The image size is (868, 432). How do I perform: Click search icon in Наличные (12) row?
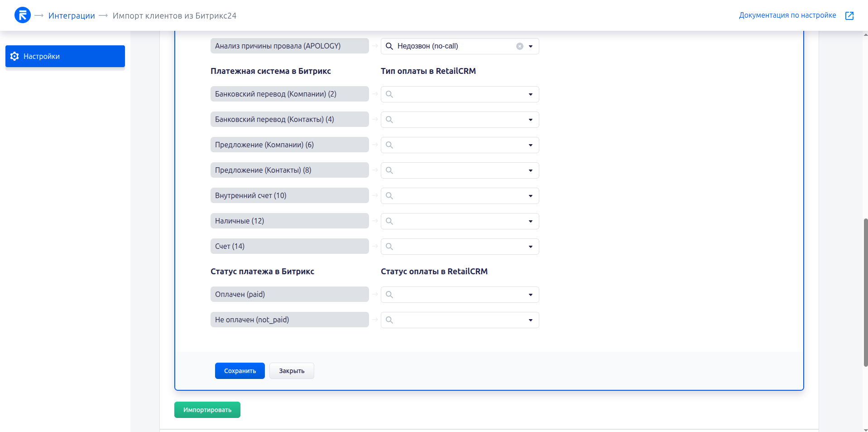tap(389, 221)
